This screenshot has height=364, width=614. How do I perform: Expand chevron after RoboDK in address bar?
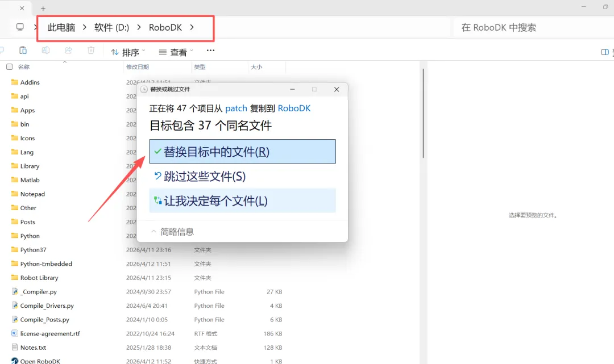(x=192, y=27)
